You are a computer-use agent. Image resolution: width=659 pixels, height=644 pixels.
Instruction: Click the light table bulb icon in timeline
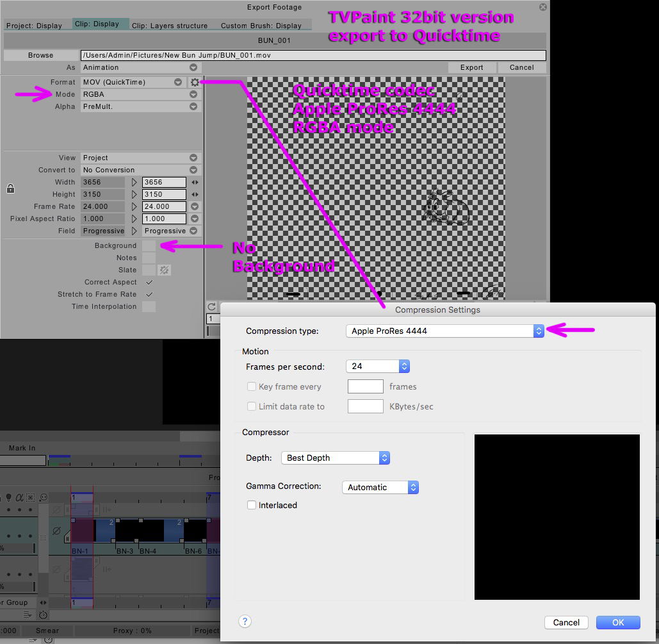8,498
